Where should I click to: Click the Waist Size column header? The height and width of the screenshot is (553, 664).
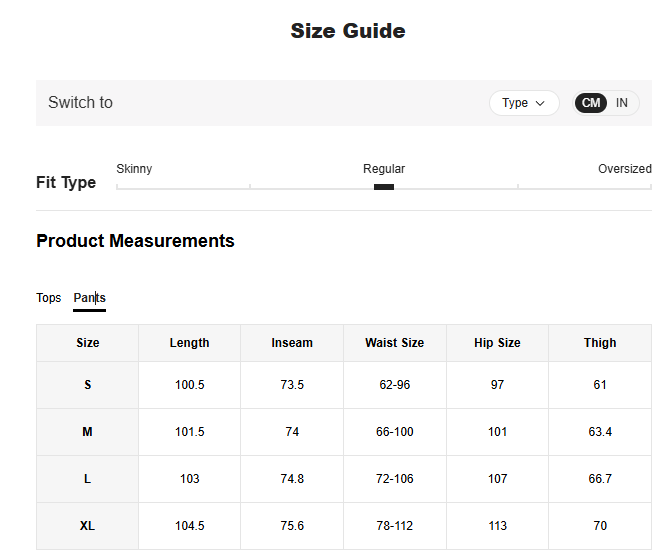click(x=394, y=343)
